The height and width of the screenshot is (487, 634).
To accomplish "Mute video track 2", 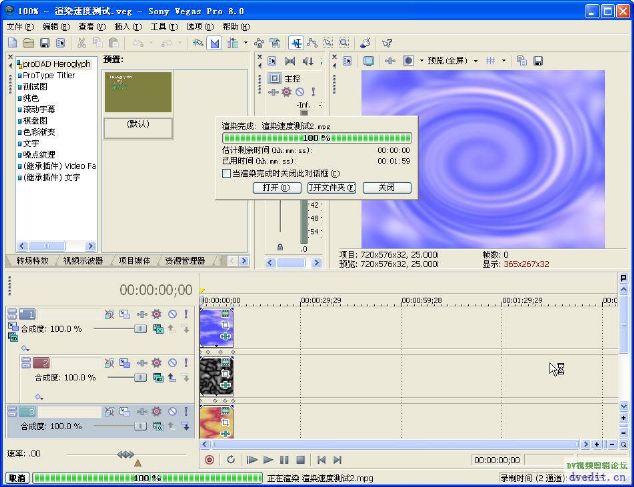I will (x=172, y=363).
